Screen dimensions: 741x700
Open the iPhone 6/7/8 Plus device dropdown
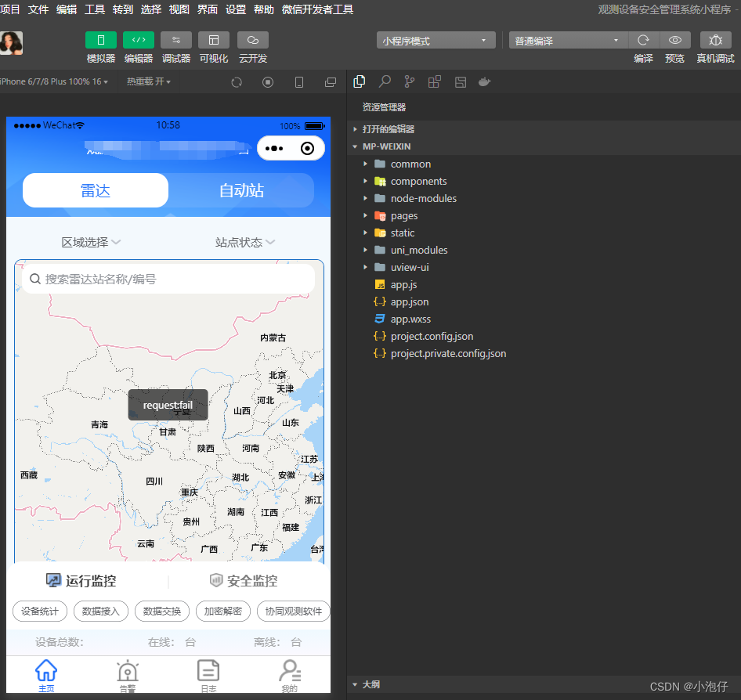pyautogui.click(x=35, y=81)
